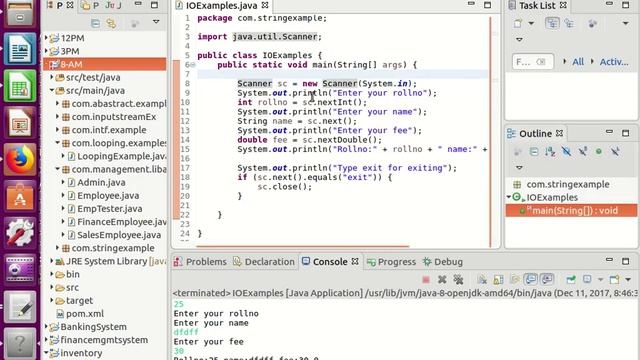The image size is (640, 360).
Task: Clear the console output icon
Action: [482, 280]
